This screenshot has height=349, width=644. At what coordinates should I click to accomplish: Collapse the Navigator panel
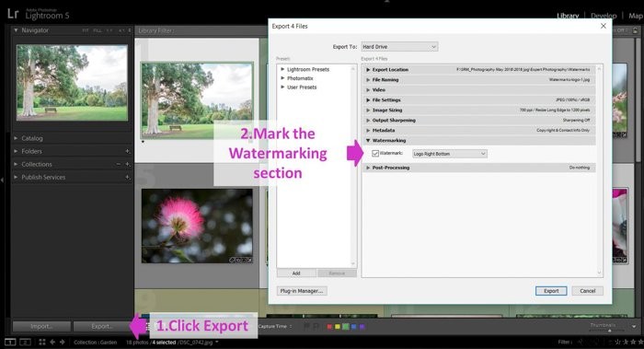tap(16, 30)
